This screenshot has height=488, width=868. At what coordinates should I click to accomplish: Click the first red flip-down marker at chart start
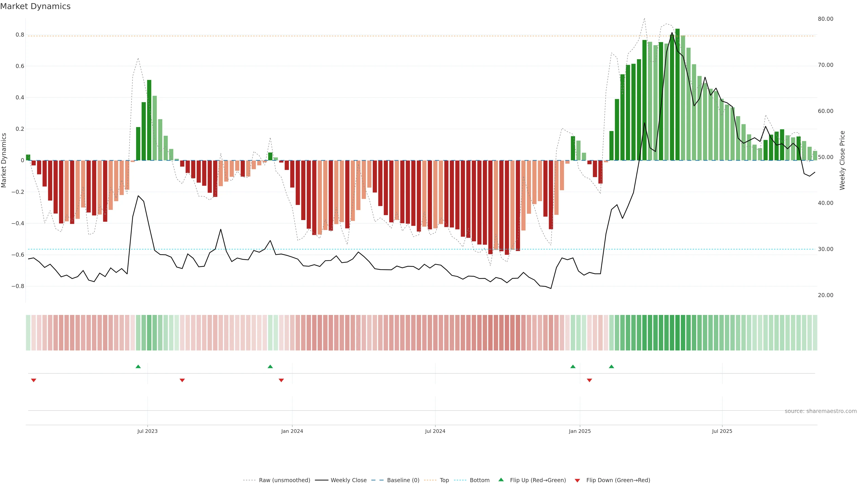tap(34, 380)
